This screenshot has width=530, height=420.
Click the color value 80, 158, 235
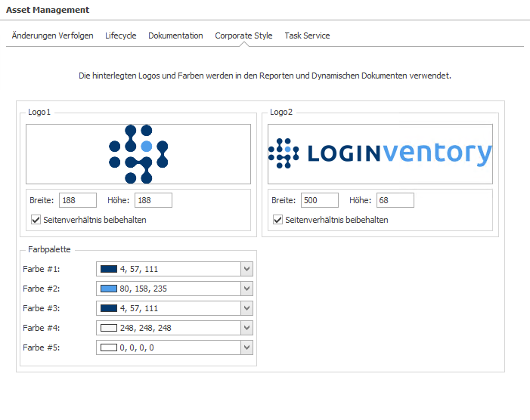(x=144, y=289)
